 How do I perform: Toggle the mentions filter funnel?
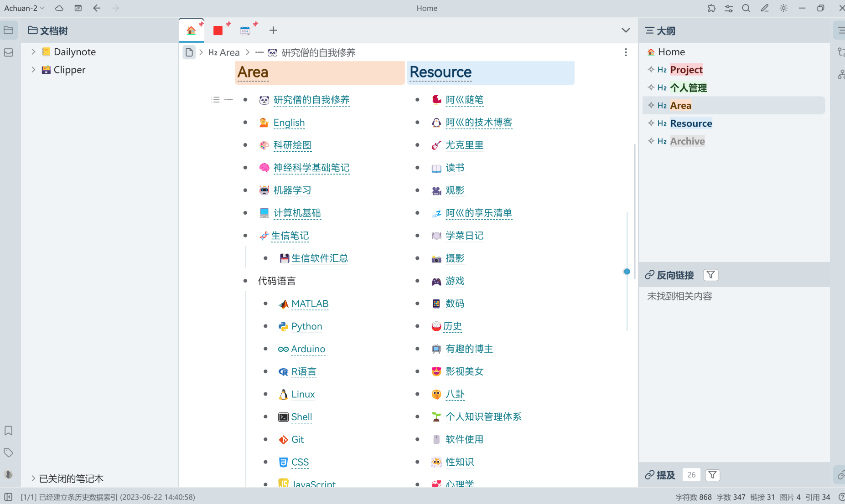tap(712, 475)
